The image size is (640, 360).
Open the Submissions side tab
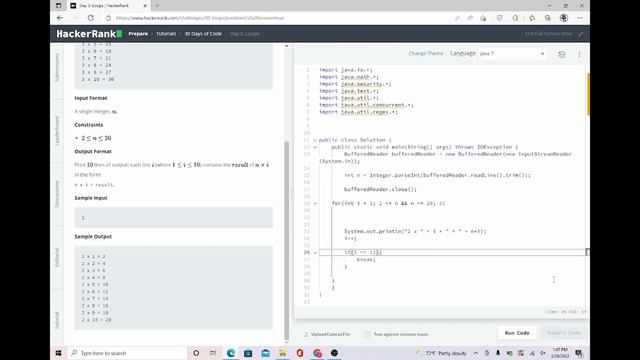pos(57,67)
